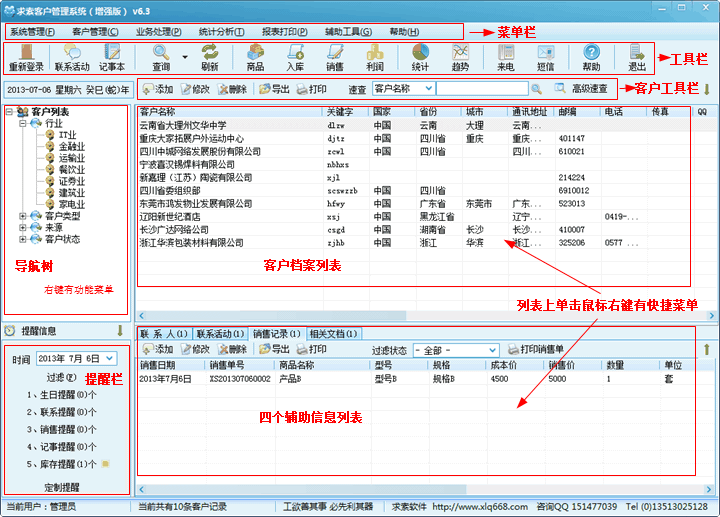
Task: Collapse the 行业 tree node
Action: pyautogui.click(x=24, y=123)
